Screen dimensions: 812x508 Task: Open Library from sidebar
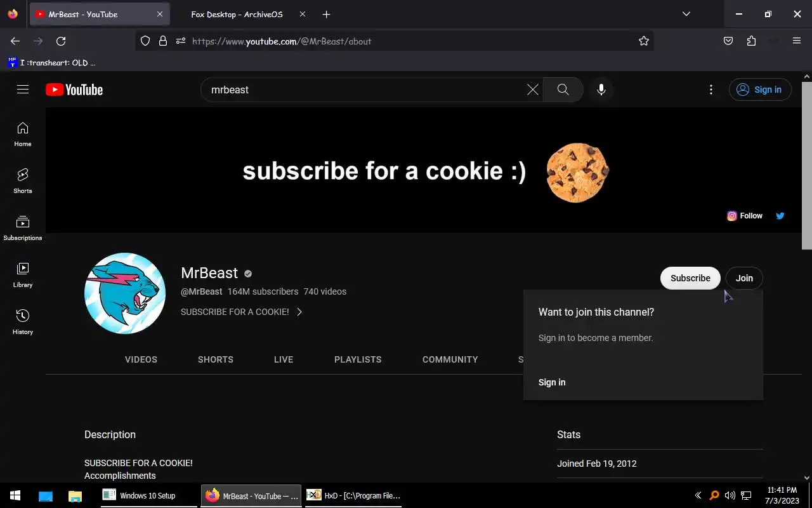pyautogui.click(x=23, y=275)
